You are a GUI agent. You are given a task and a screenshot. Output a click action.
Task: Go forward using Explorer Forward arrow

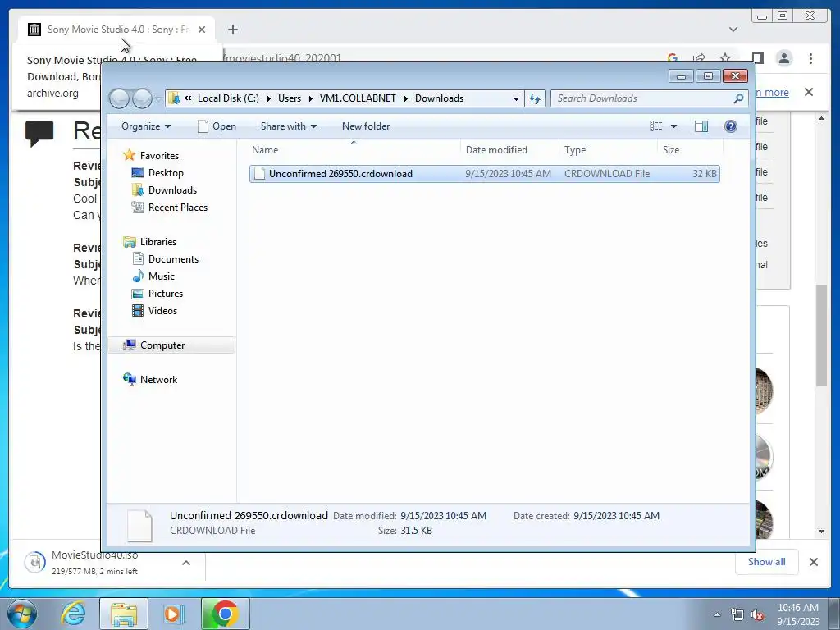click(142, 98)
